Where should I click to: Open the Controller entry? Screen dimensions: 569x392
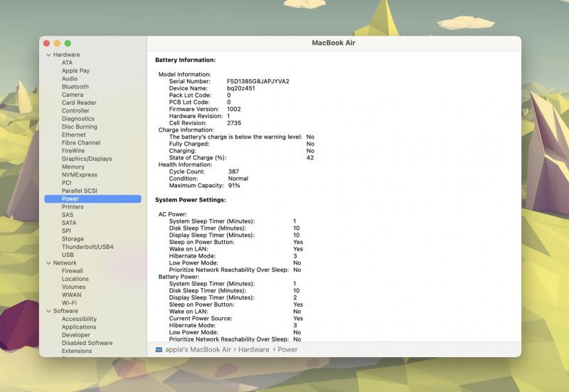pos(75,111)
